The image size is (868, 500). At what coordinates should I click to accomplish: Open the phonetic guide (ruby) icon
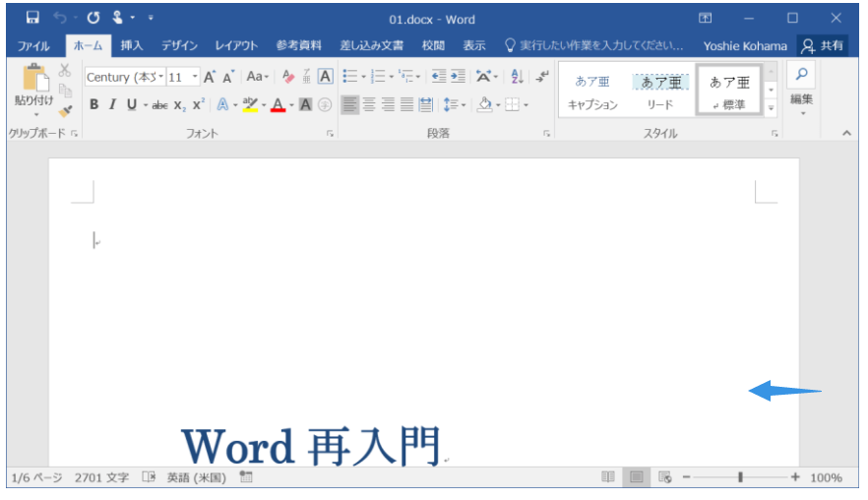pos(306,77)
